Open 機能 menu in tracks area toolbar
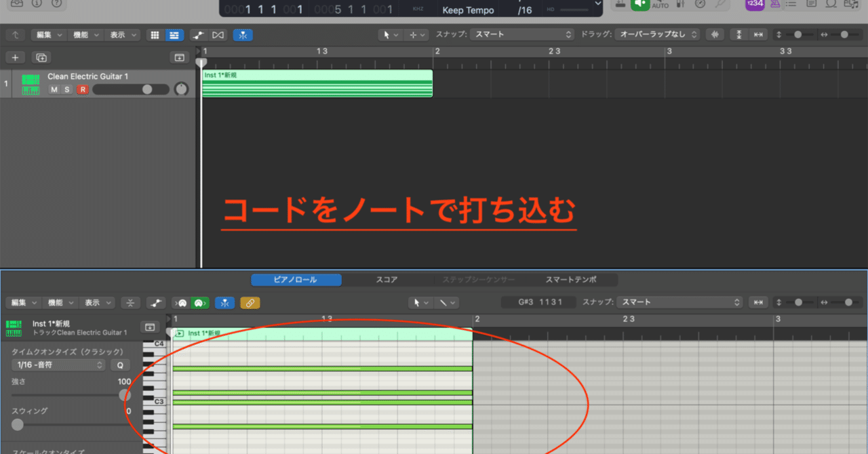Viewport: 868px width, 454px height. (x=85, y=35)
